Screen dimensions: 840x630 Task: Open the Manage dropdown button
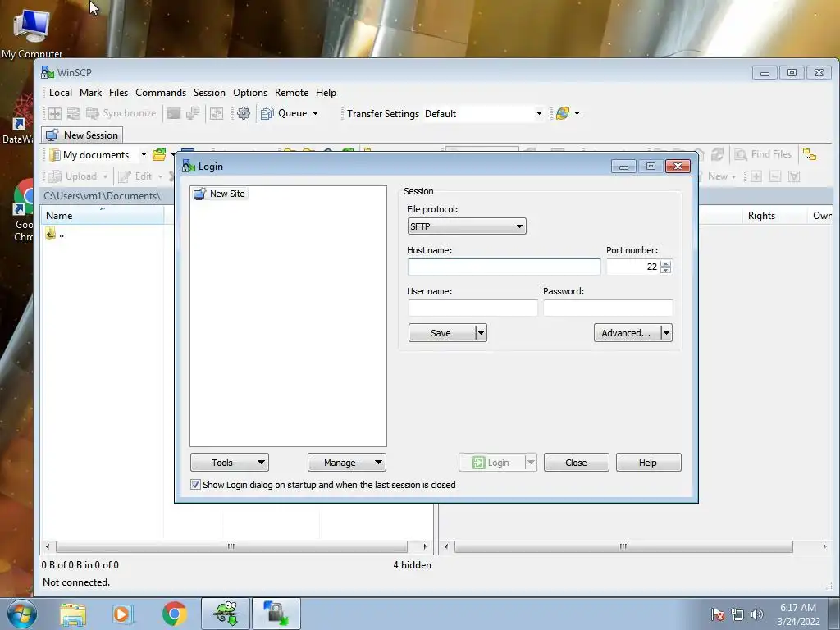pyautogui.click(x=347, y=463)
